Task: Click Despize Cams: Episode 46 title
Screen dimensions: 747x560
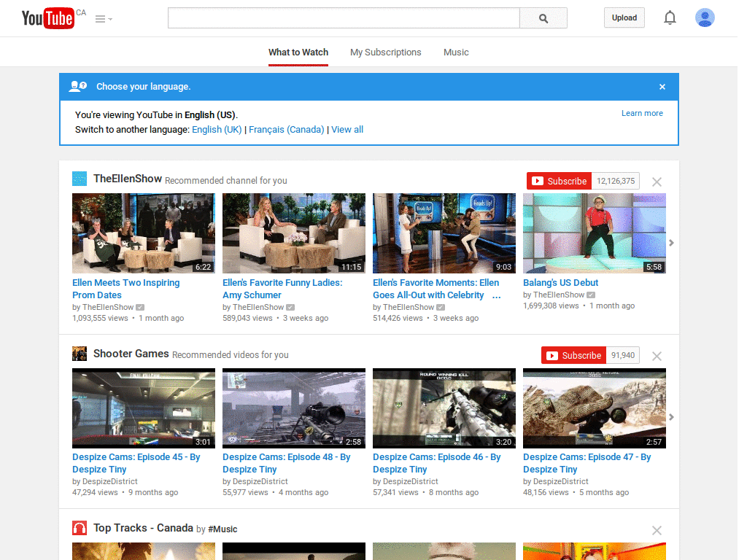Action: pos(437,463)
